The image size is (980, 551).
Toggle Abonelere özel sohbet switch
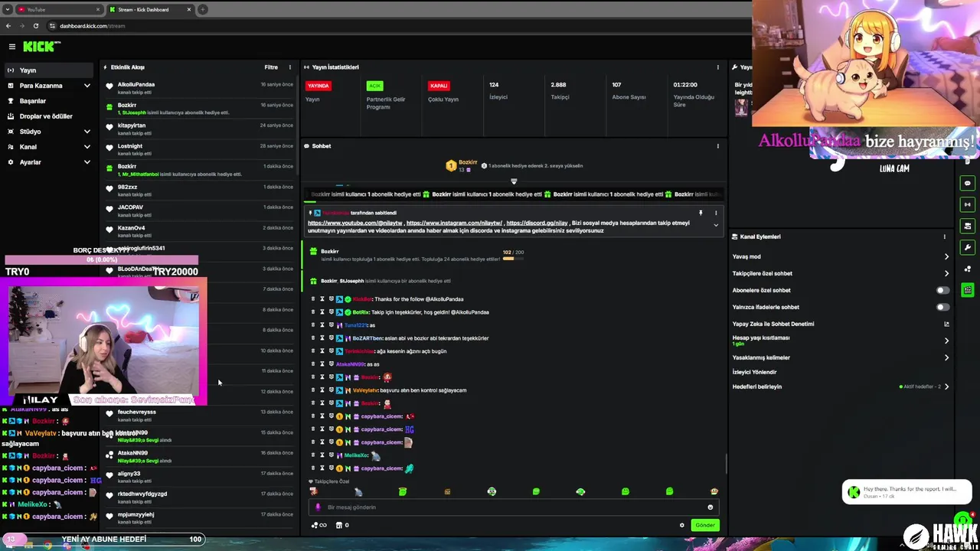click(943, 290)
